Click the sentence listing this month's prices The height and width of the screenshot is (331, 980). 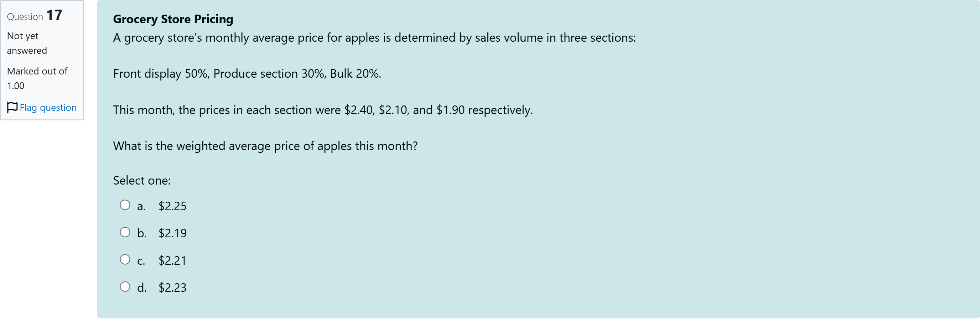(323, 110)
